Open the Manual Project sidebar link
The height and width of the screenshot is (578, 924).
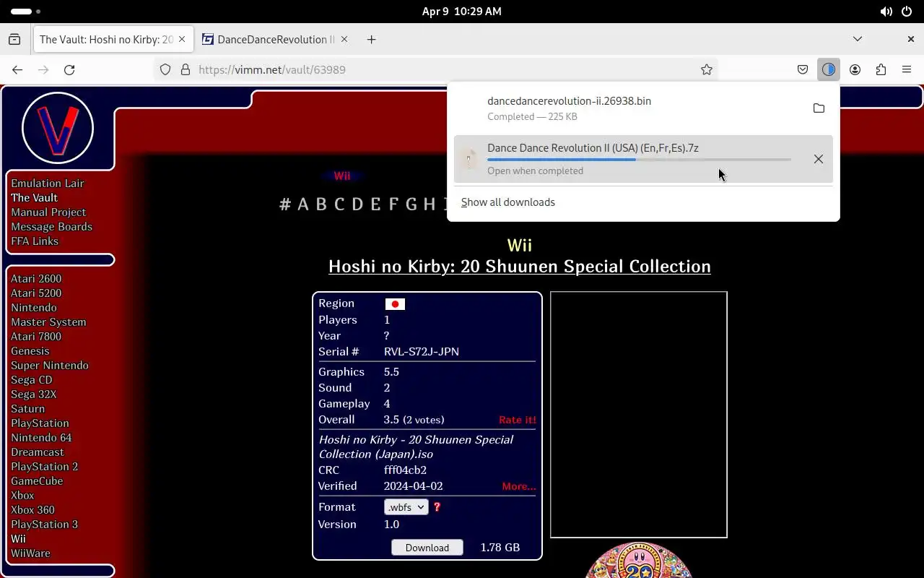pos(48,212)
